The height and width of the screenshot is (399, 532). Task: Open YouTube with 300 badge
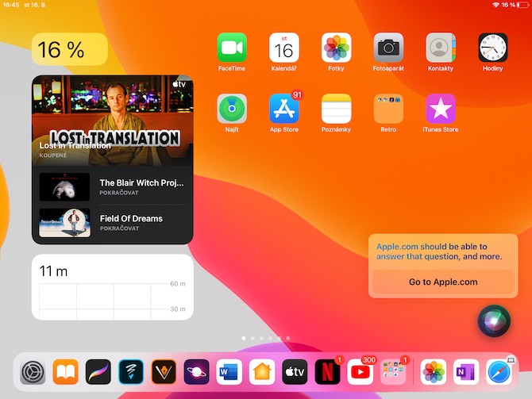click(x=360, y=372)
